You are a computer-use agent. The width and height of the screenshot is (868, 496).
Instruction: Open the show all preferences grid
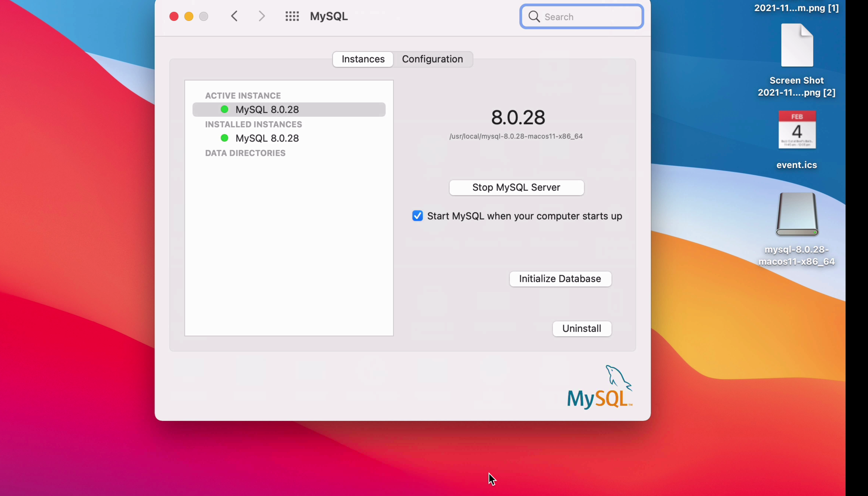pos(292,16)
